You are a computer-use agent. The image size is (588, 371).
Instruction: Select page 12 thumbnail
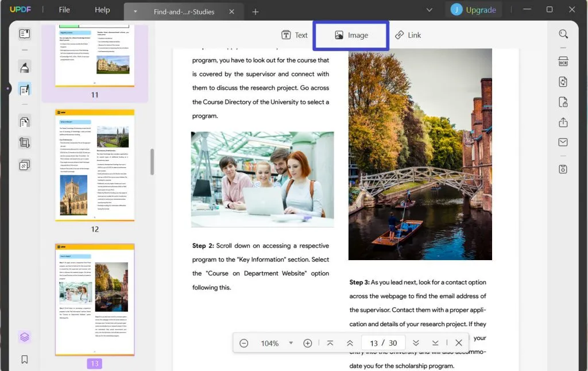click(95, 165)
